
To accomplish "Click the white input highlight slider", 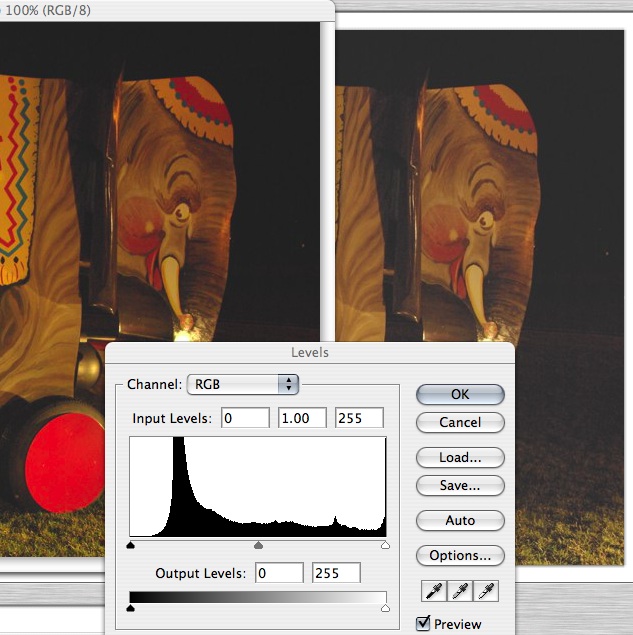I will pyautogui.click(x=385, y=546).
